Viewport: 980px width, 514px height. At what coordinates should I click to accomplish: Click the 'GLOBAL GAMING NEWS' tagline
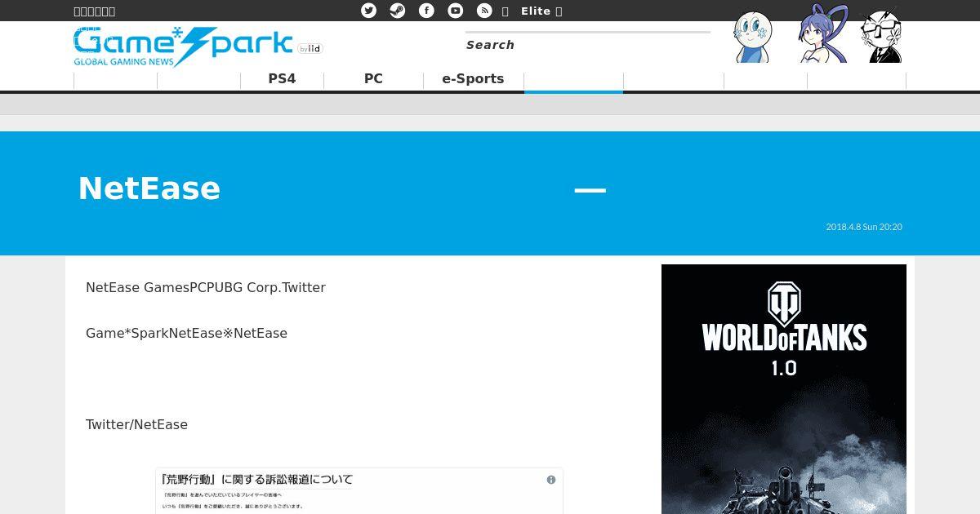point(123,62)
